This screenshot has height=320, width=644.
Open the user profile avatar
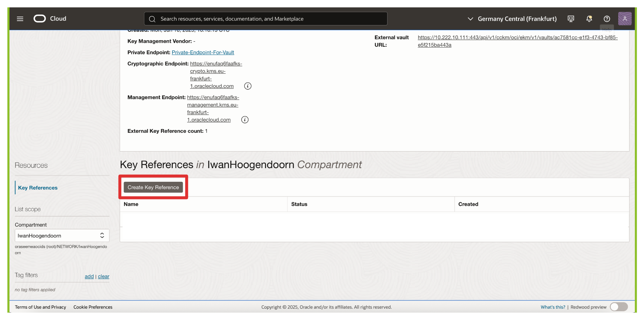[x=624, y=19]
